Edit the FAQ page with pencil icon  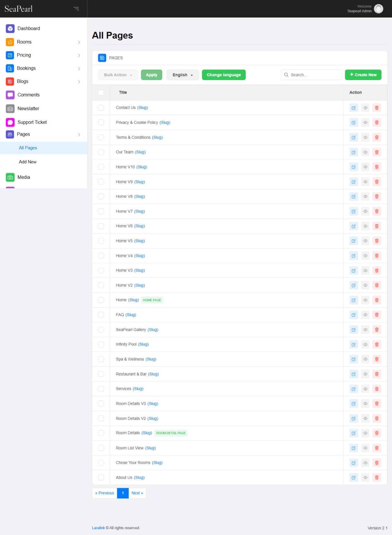click(x=353, y=315)
